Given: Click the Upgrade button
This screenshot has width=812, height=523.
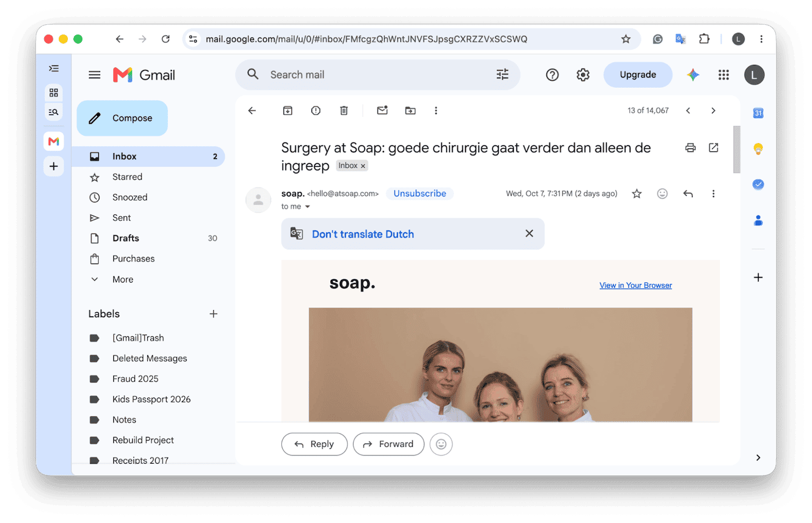Looking at the screenshot, I should coord(638,75).
